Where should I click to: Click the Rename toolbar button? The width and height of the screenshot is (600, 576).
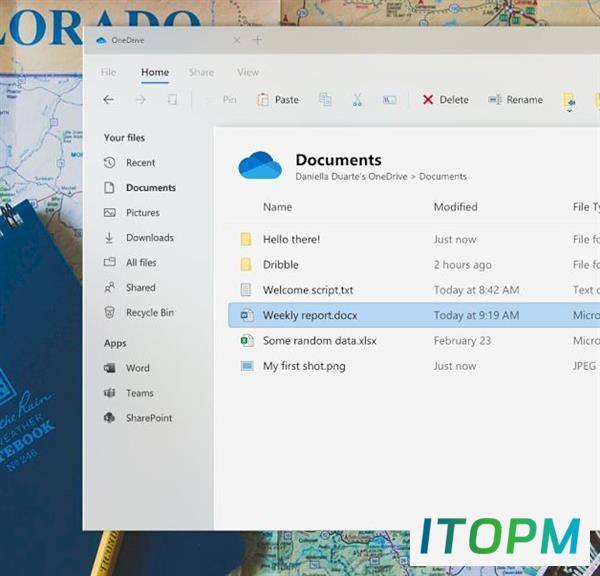(x=516, y=100)
